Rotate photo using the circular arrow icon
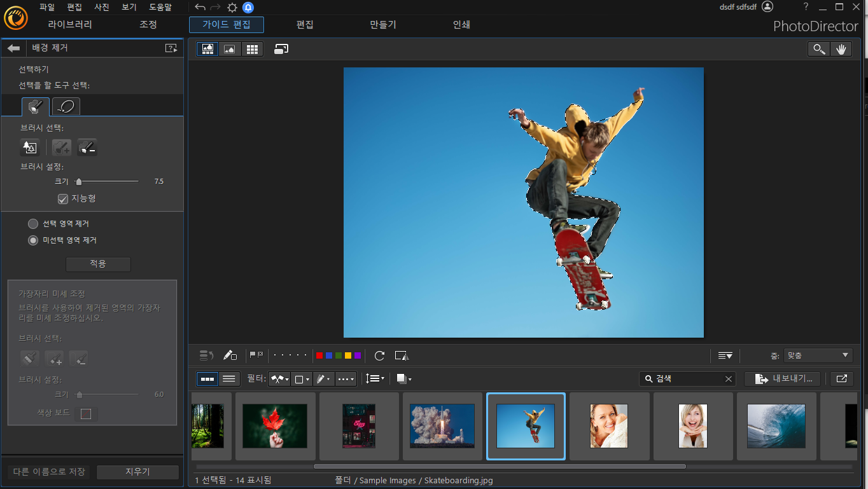The width and height of the screenshot is (868, 489). tap(379, 355)
